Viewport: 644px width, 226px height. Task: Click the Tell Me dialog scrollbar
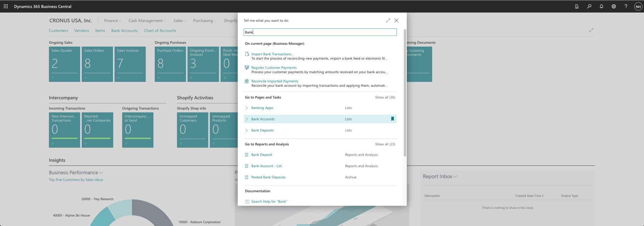click(405, 93)
